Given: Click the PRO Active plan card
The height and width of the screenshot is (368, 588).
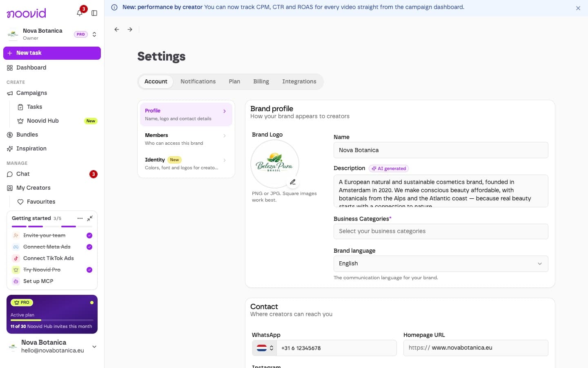Looking at the screenshot, I should [x=52, y=314].
